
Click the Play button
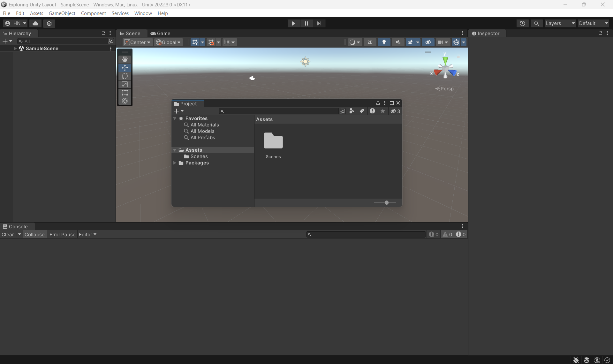293,23
